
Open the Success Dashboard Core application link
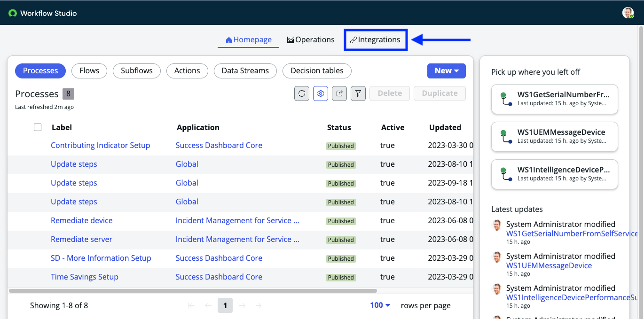(219, 145)
